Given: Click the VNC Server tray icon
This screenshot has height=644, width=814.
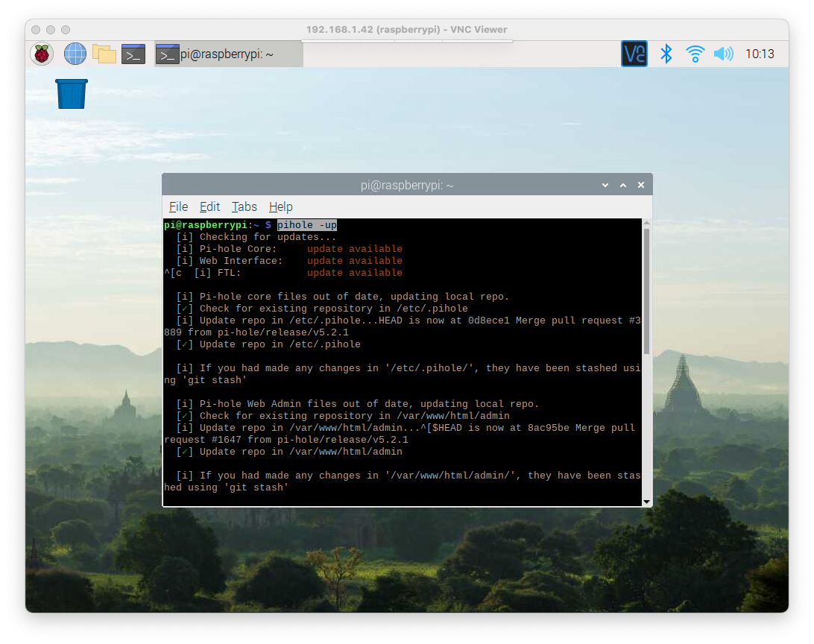Looking at the screenshot, I should click(x=634, y=54).
